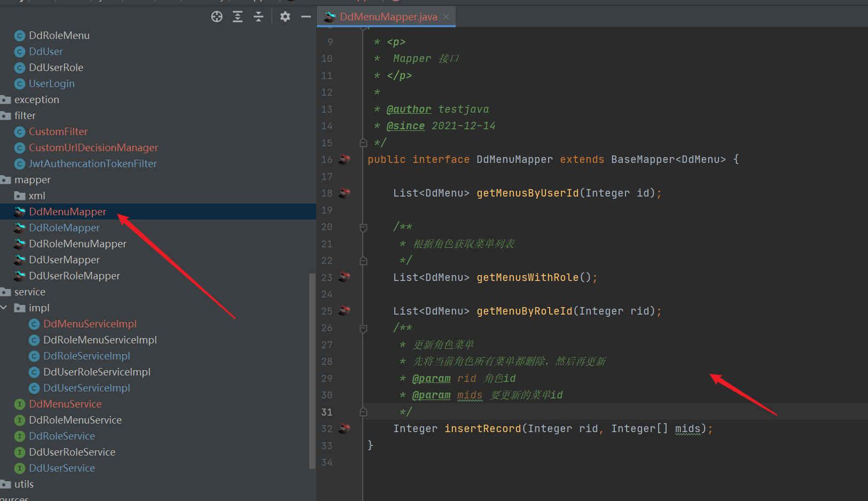
Task: Click gutter icon beside getMenuByRoleId method
Action: point(345,310)
